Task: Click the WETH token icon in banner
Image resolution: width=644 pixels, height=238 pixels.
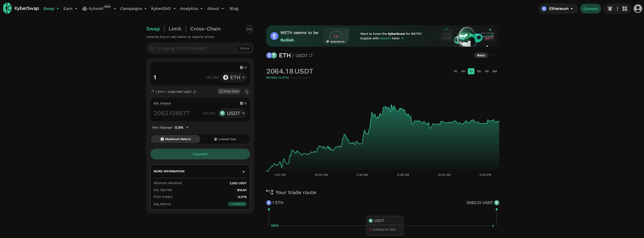Action: 274,36
